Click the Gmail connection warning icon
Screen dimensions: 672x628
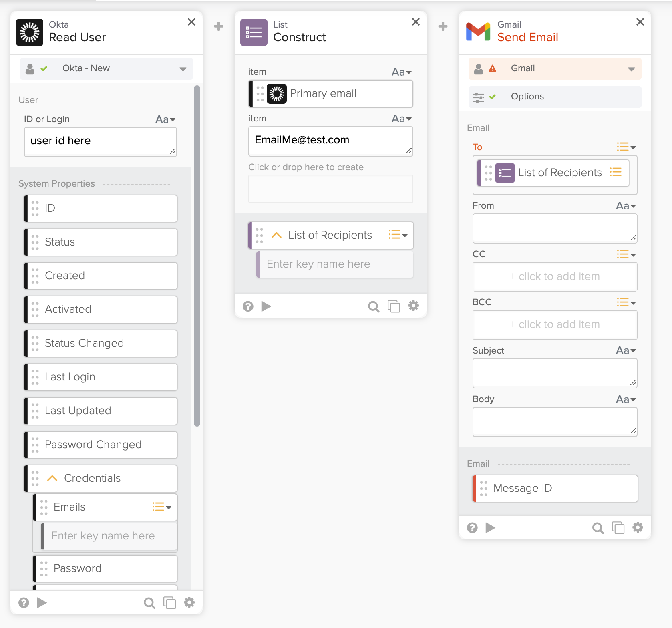(493, 69)
